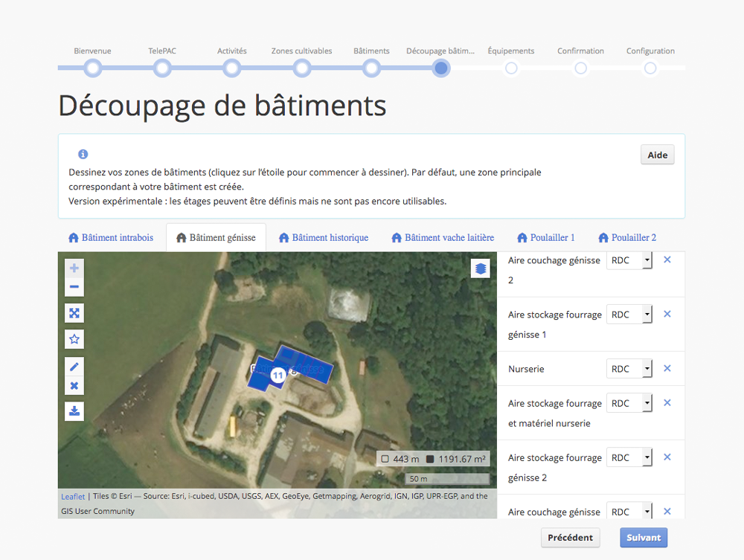Download the map data

[74, 411]
